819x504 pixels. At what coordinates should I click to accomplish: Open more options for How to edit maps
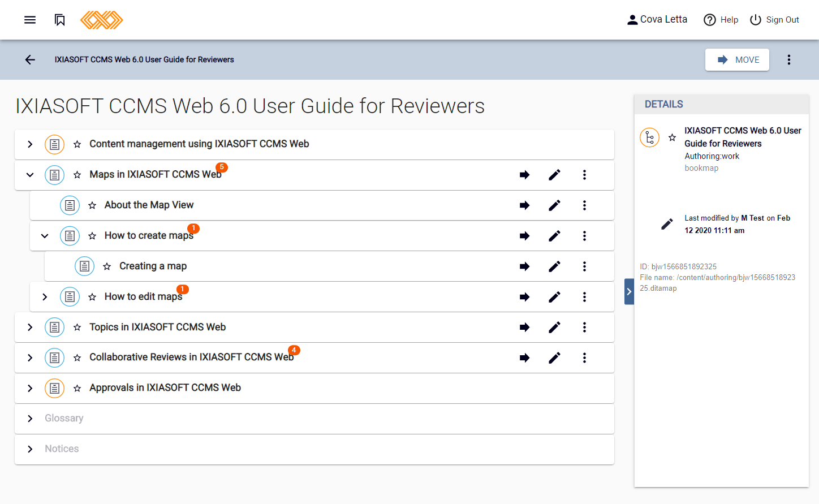point(584,297)
